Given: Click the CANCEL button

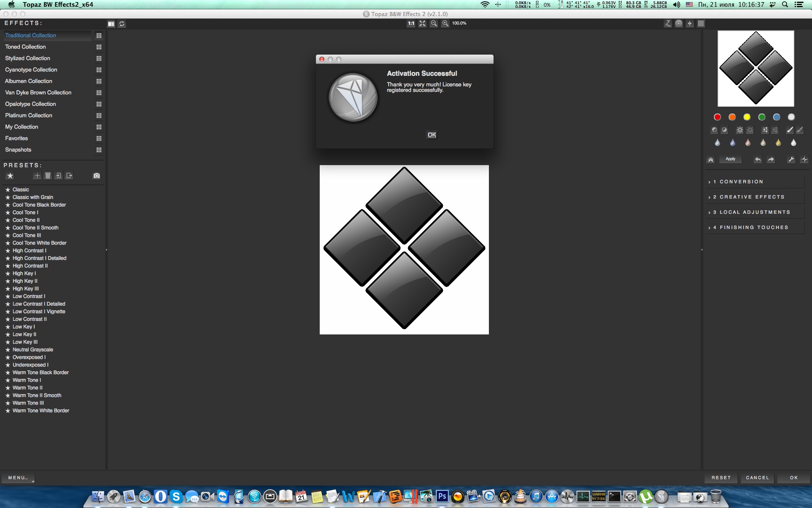Looking at the screenshot, I should coord(757,478).
